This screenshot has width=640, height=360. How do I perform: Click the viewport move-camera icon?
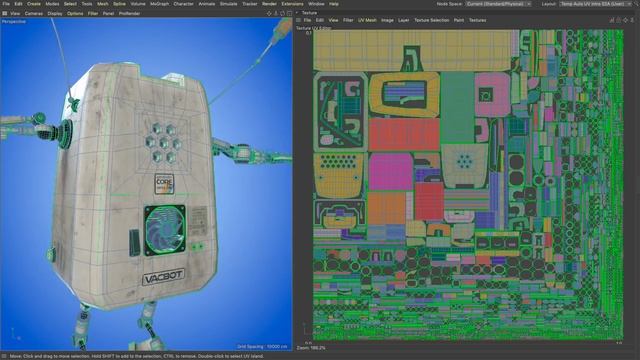(269, 13)
